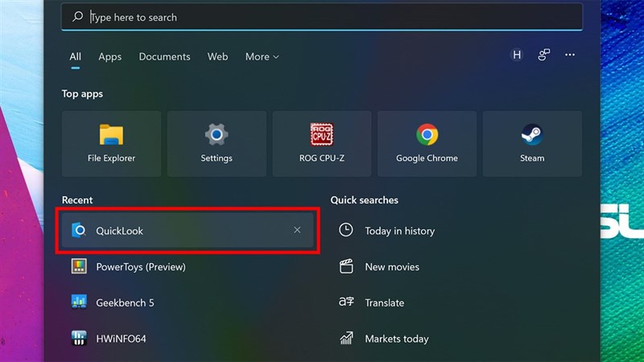Image resolution: width=644 pixels, height=362 pixels.
Task: Click the clock icon for Today in history
Action: [346, 230]
